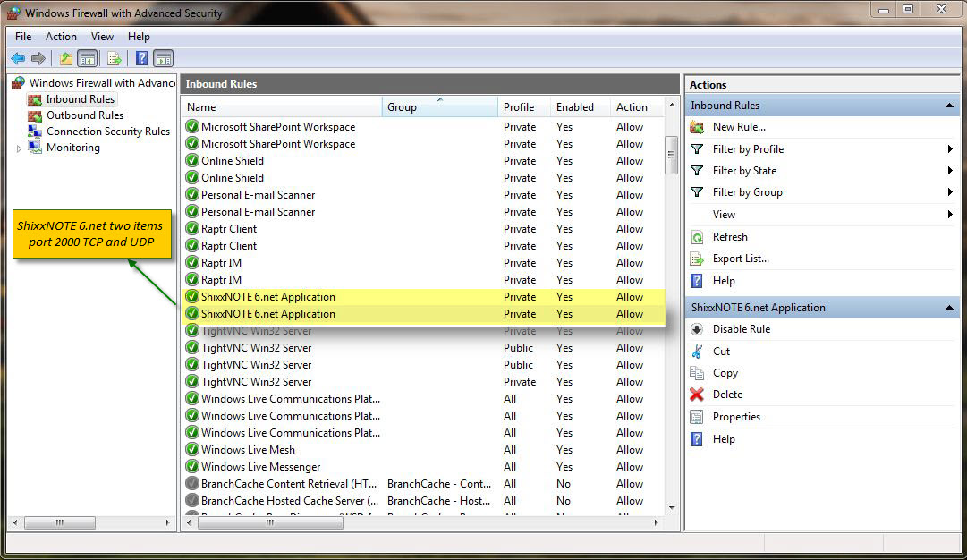The height and width of the screenshot is (560, 967).
Task: Open the View menu in menu bar
Action: [102, 37]
